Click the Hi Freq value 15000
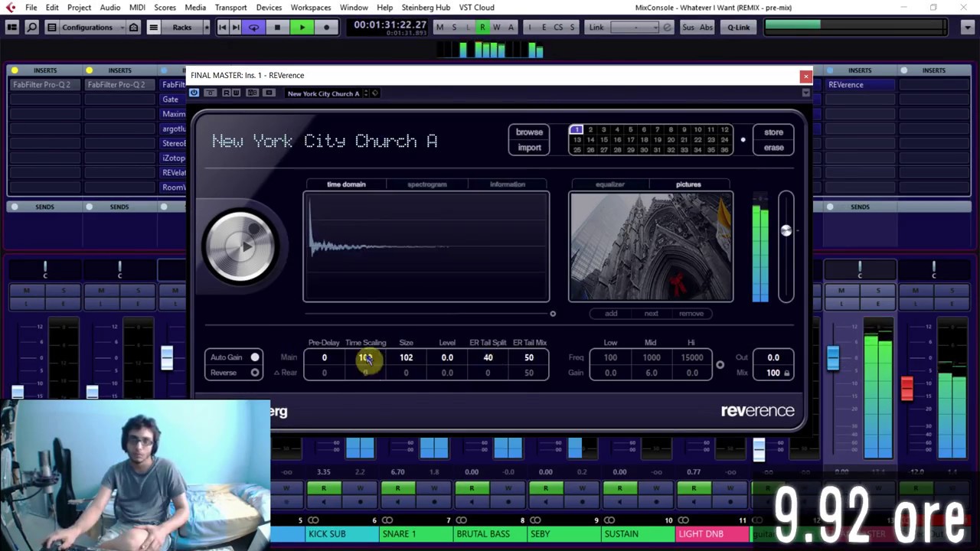The height and width of the screenshot is (551, 980). pyautogui.click(x=692, y=357)
